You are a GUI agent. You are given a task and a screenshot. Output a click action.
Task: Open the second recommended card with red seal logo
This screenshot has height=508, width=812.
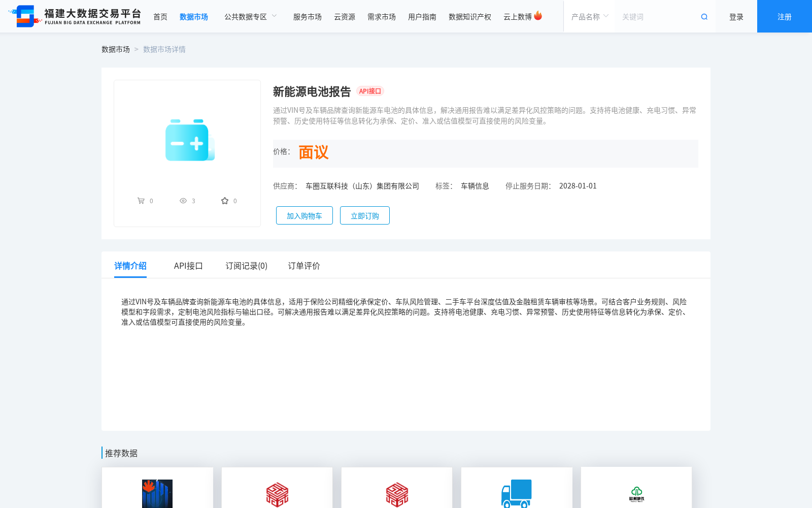[277, 488]
